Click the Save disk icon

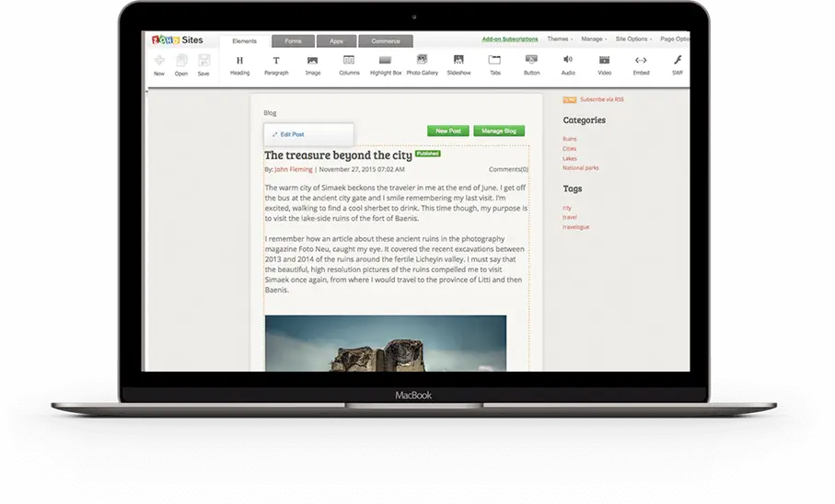coord(204,60)
